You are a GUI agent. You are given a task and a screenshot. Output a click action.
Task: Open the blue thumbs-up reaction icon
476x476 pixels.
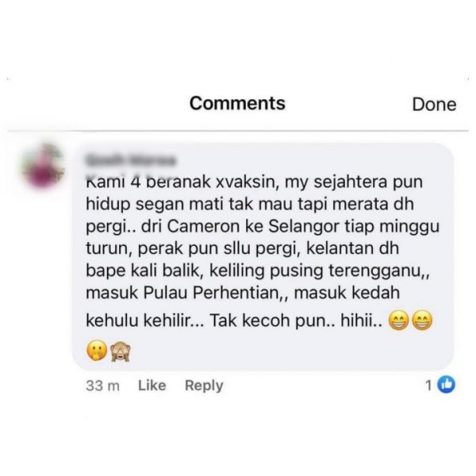[446, 384]
